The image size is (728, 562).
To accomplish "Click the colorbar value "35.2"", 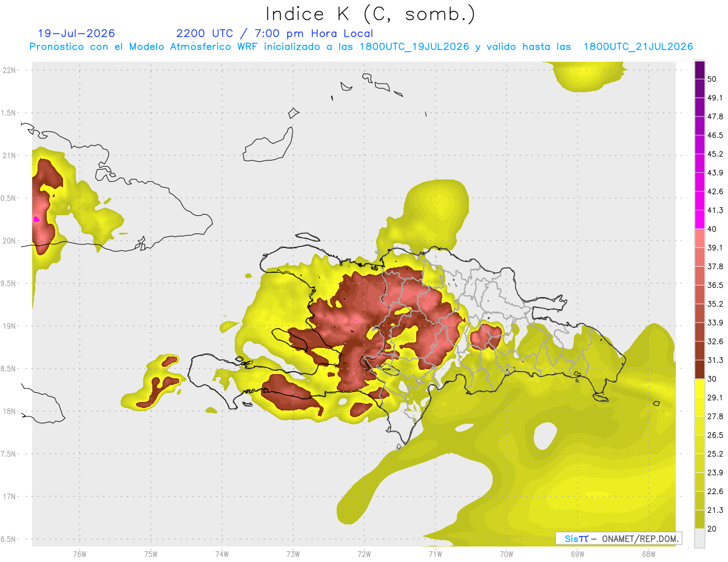I will [x=715, y=304].
